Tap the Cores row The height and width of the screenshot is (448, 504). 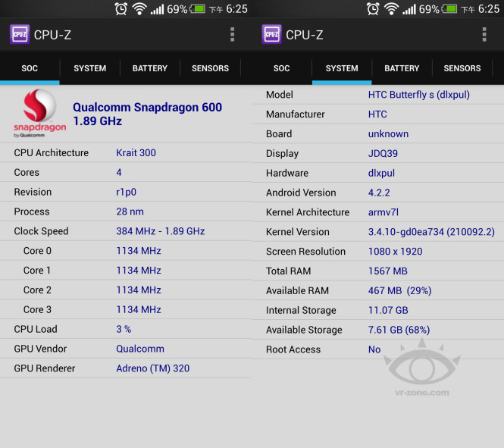point(126,172)
